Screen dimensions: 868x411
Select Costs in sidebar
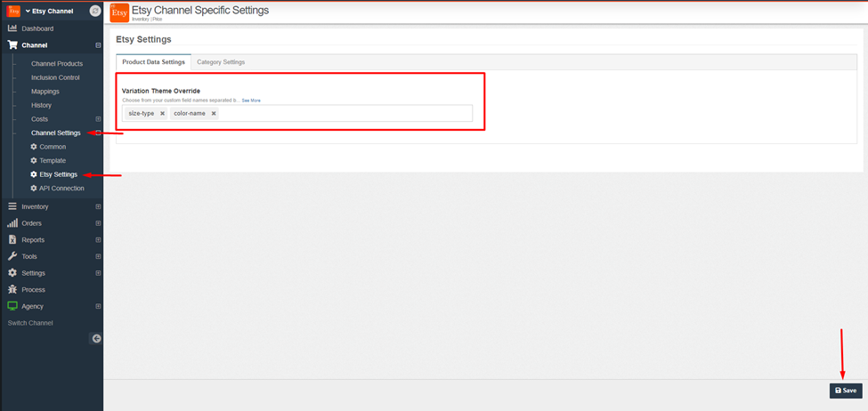tap(39, 119)
